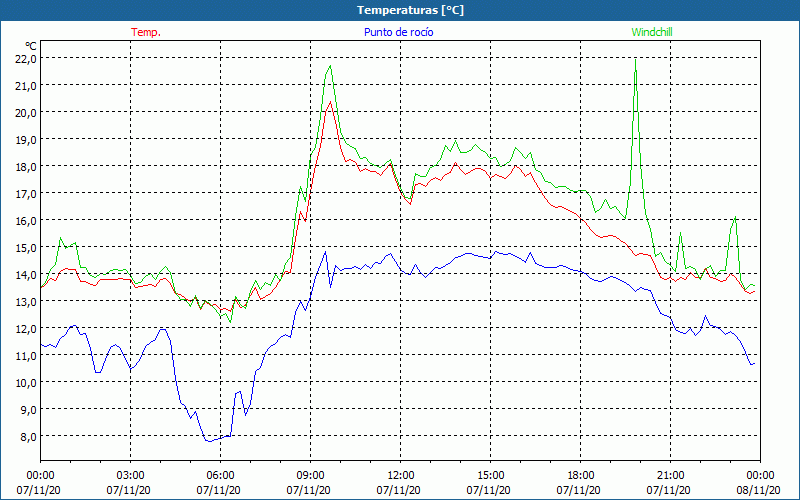800x500 pixels.
Task: Click the 9,0 y-axis value
Action: point(28,410)
